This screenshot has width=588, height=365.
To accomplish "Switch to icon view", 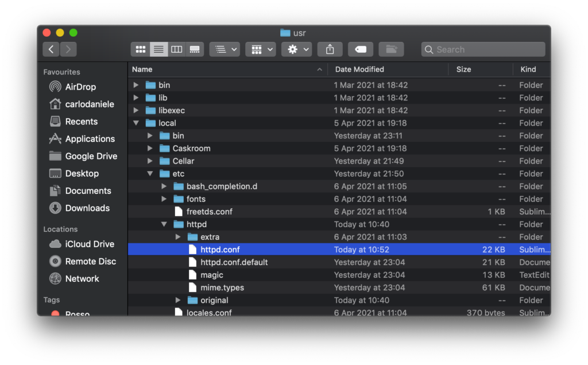I will 140,49.
